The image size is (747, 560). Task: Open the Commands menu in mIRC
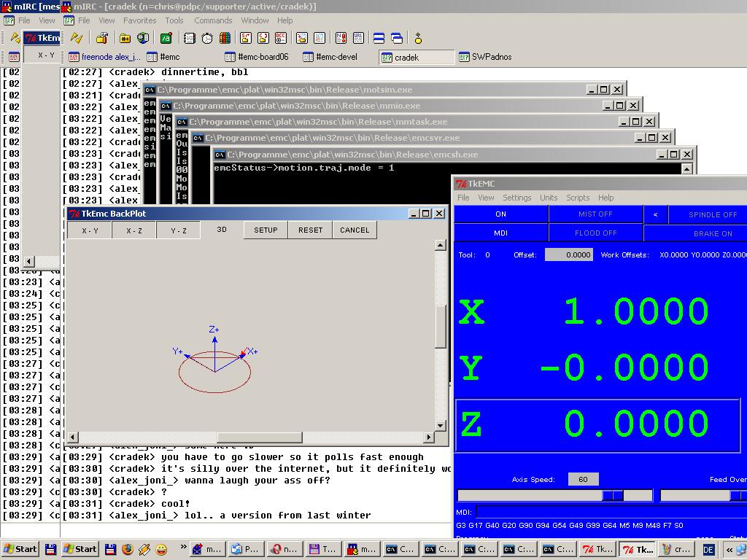[213, 20]
